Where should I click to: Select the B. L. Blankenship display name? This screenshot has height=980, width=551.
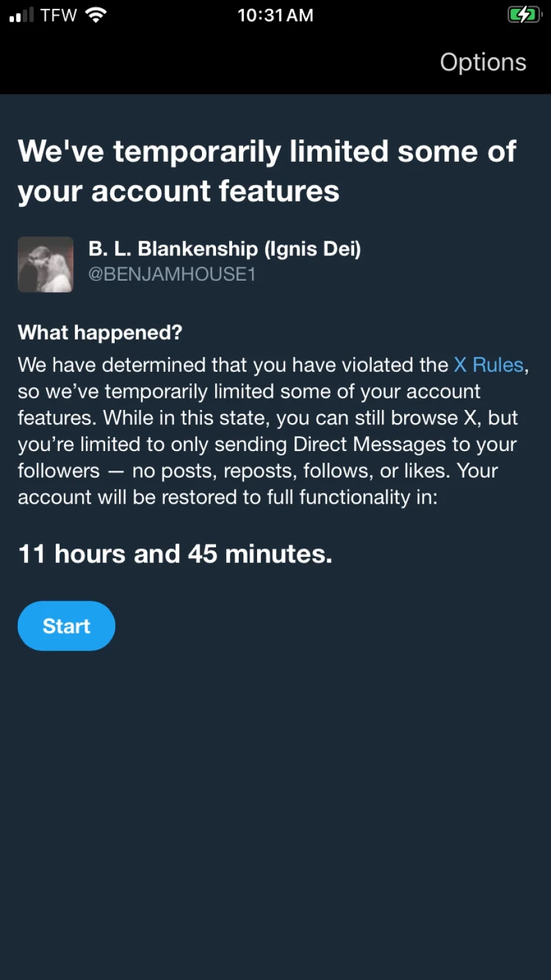tap(224, 248)
